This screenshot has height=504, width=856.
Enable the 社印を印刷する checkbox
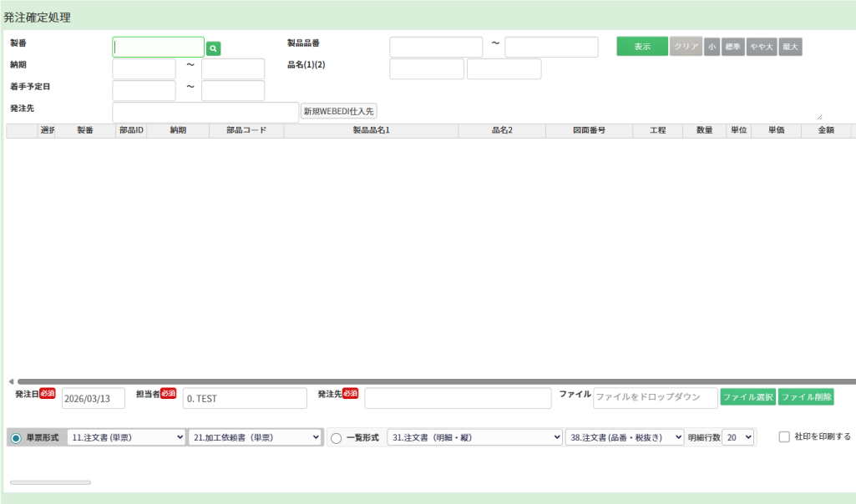[784, 436]
